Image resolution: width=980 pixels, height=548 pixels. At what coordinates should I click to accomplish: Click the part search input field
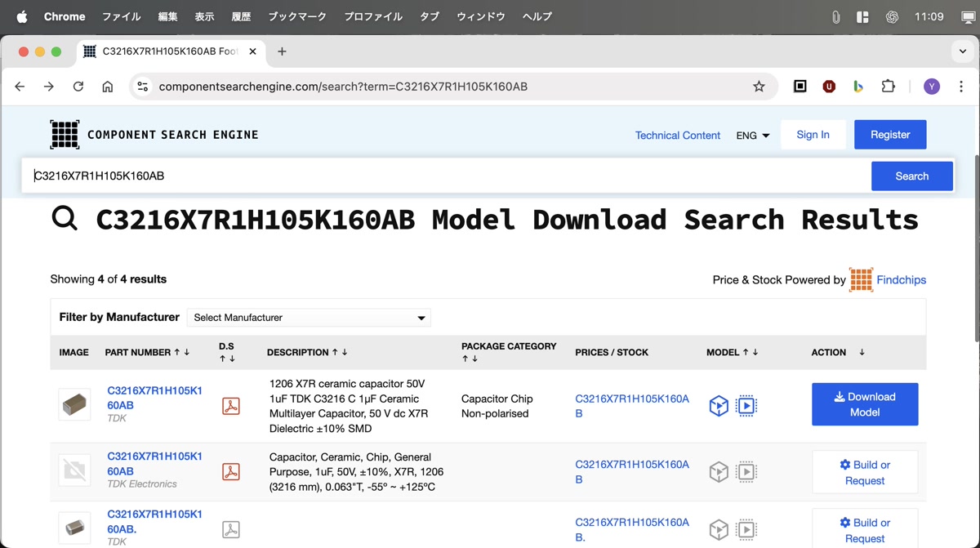pos(446,176)
